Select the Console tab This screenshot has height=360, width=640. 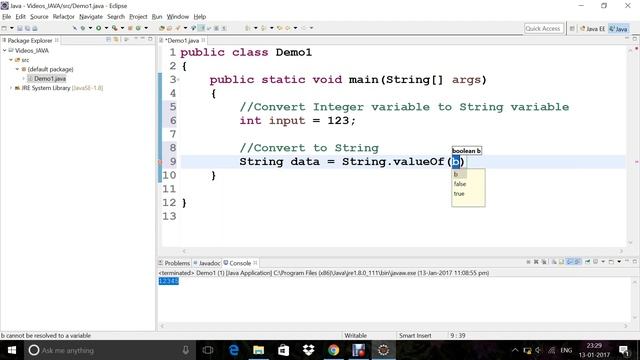240,263
